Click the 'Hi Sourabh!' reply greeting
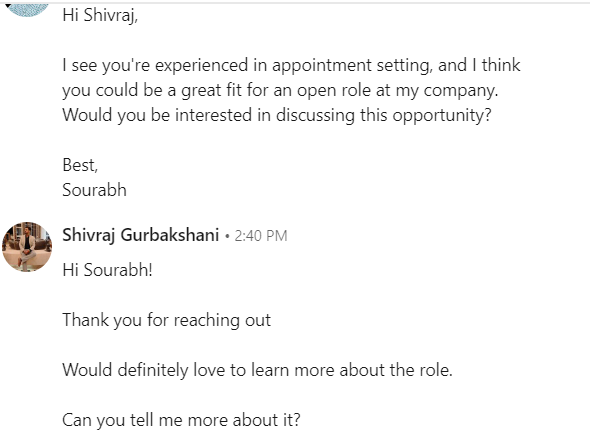 (108, 270)
